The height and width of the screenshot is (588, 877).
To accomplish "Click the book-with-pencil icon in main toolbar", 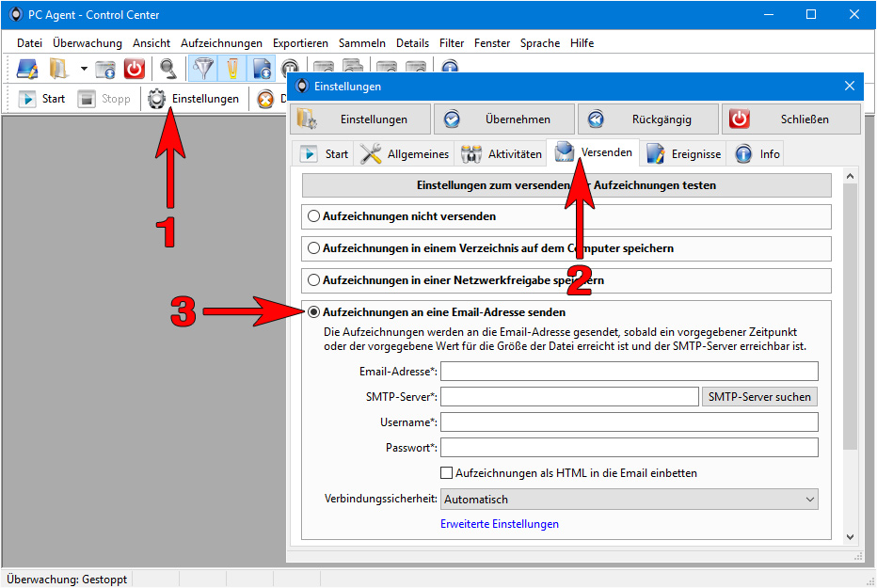I will coord(26,69).
